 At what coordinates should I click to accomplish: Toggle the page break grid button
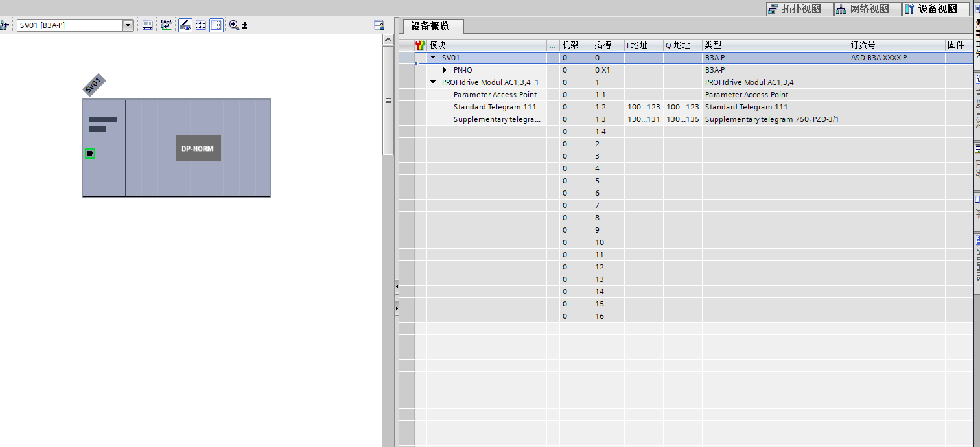click(x=201, y=25)
